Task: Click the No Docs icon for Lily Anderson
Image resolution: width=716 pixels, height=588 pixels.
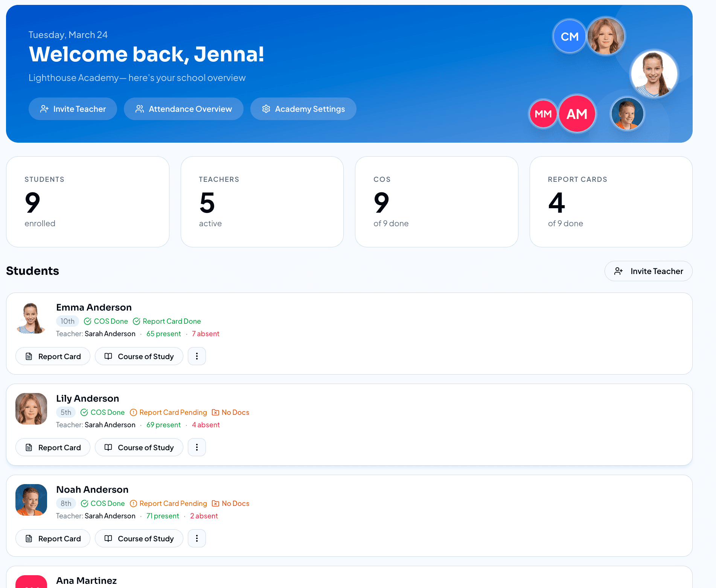Action: click(x=216, y=412)
